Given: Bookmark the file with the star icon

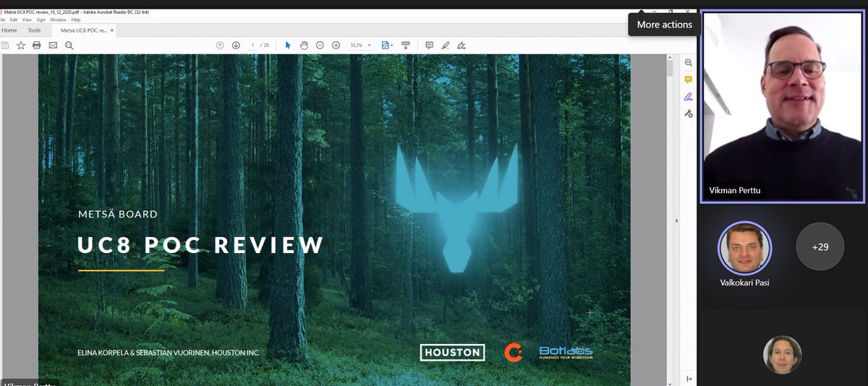Looking at the screenshot, I should click(x=21, y=45).
